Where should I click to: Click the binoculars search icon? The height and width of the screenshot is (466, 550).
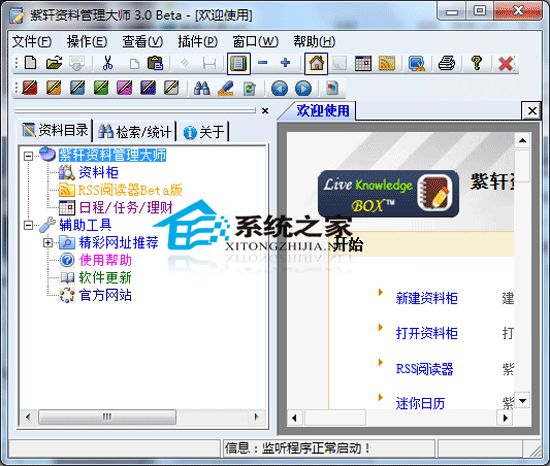click(x=202, y=88)
